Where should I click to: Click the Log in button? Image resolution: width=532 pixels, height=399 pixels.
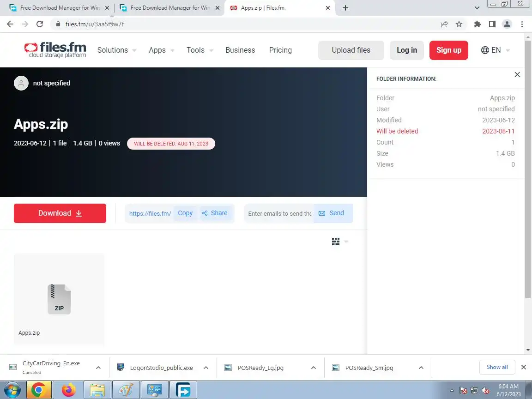407,50
